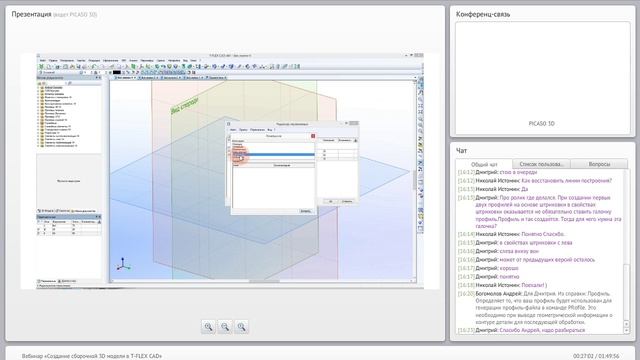The height and width of the screenshot is (360, 640).
Task: Select chat message 'стою в очереди'
Action: click(x=518, y=172)
